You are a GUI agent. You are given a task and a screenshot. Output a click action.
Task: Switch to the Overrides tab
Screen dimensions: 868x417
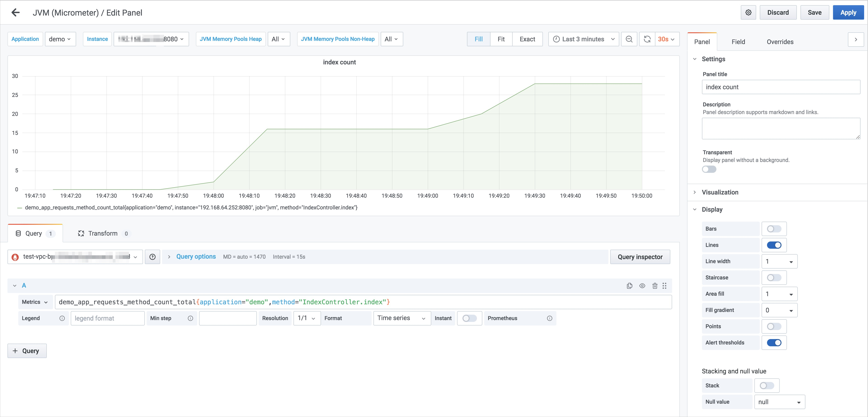[x=780, y=42]
